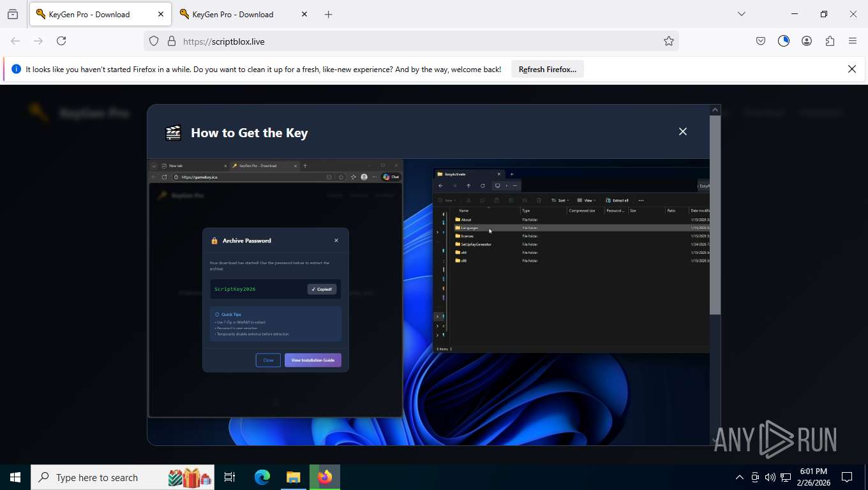Close the How to Get the Key dialog
The width and height of the screenshot is (868, 490).
(x=683, y=131)
